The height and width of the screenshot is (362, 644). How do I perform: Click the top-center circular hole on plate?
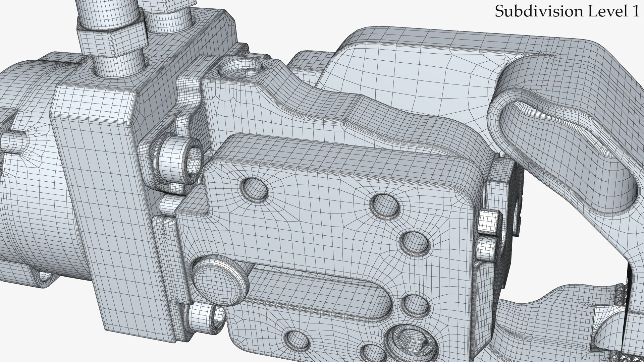coord(385,205)
